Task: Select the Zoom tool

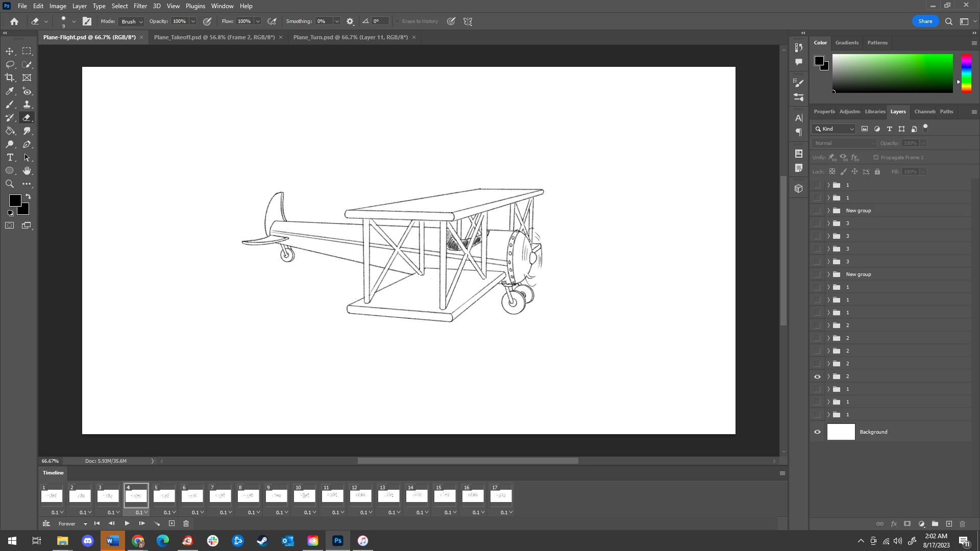Action: [10, 184]
